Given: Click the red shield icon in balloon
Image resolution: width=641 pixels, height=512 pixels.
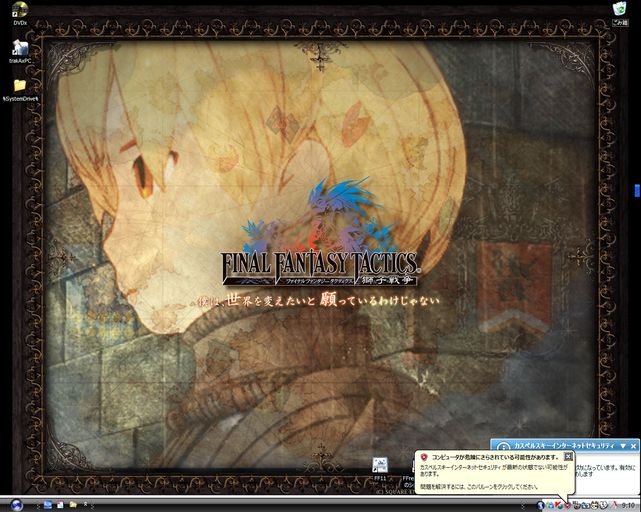Looking at the screenshot, I should coord(424,457).
